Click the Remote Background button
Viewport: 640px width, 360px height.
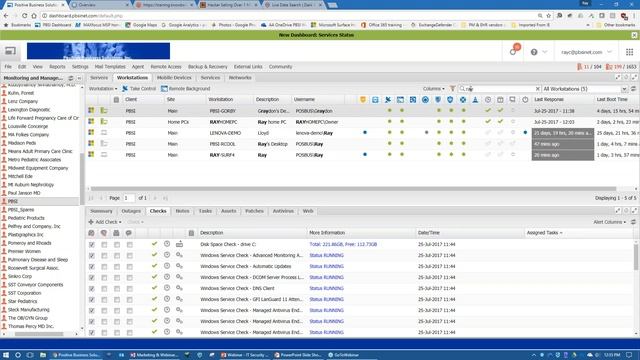[x=186, y=89]
